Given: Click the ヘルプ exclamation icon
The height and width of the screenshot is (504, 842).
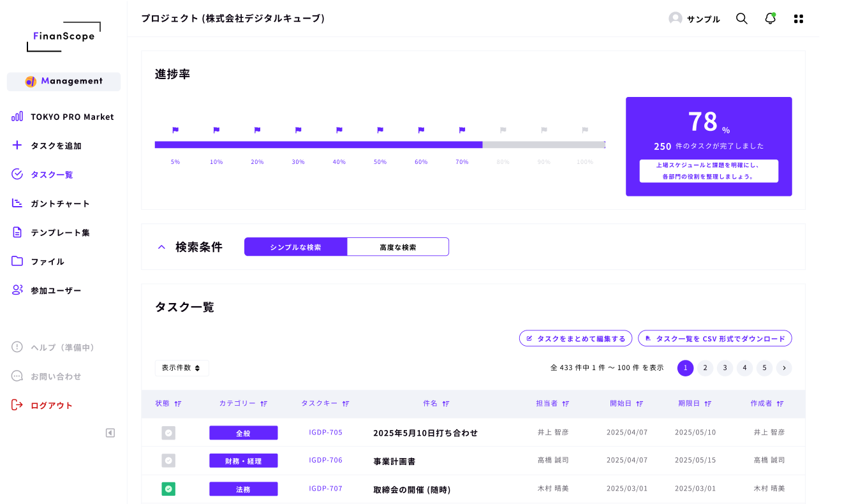Looking at the screenshot, I should 17,347.
